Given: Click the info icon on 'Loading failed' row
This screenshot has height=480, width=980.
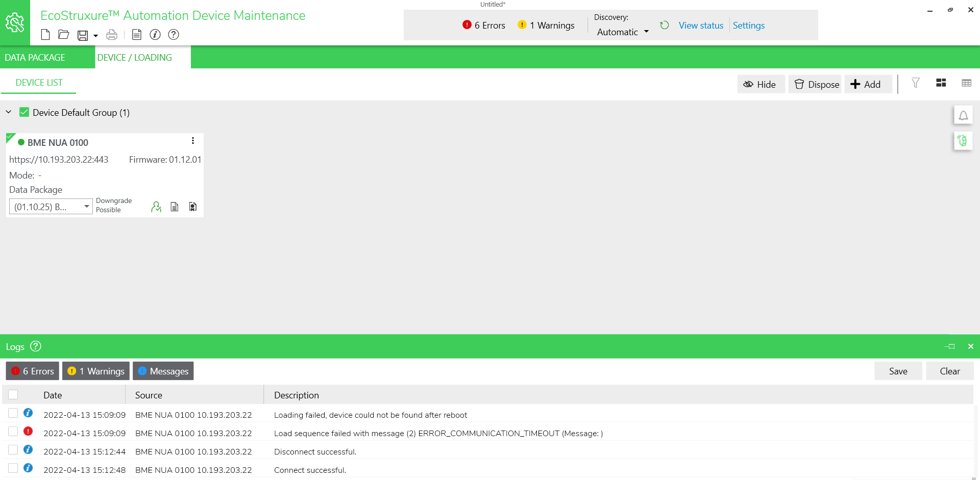Looking at the screenshot, I should pos(28,413).
